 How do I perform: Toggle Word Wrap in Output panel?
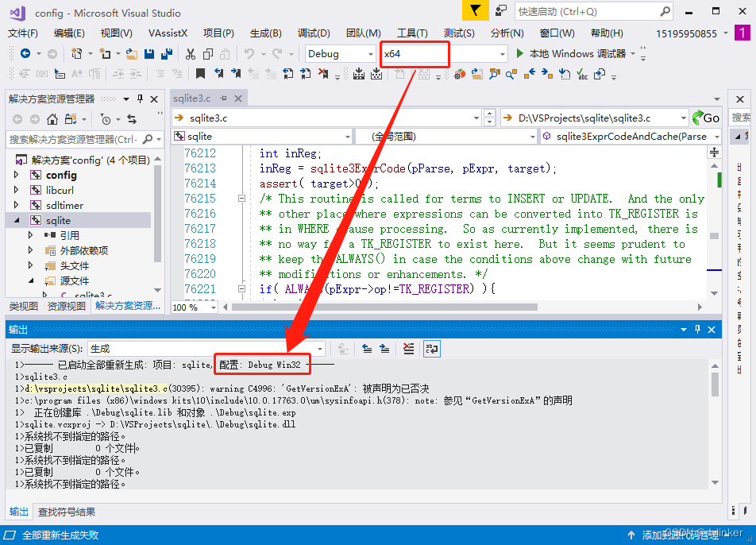(431, 348)
